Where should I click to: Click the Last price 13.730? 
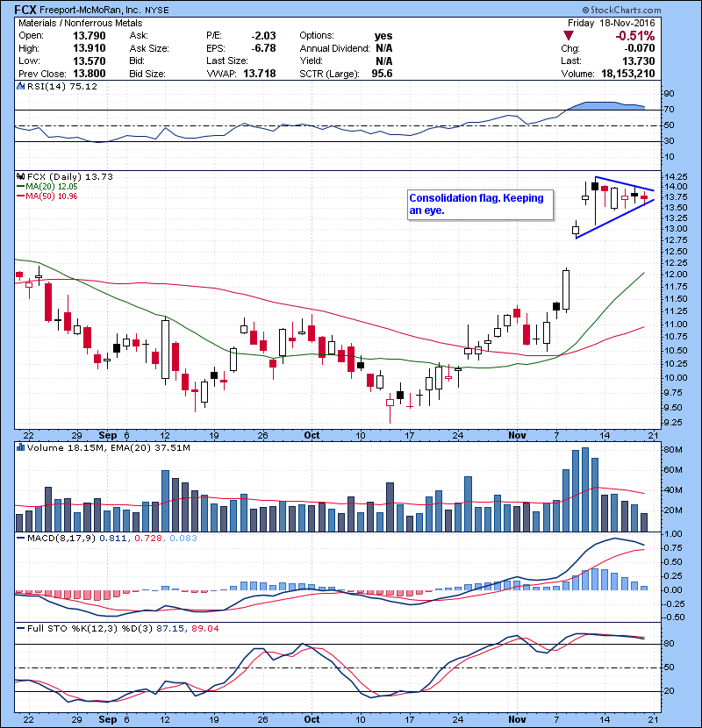click(639, 61)
